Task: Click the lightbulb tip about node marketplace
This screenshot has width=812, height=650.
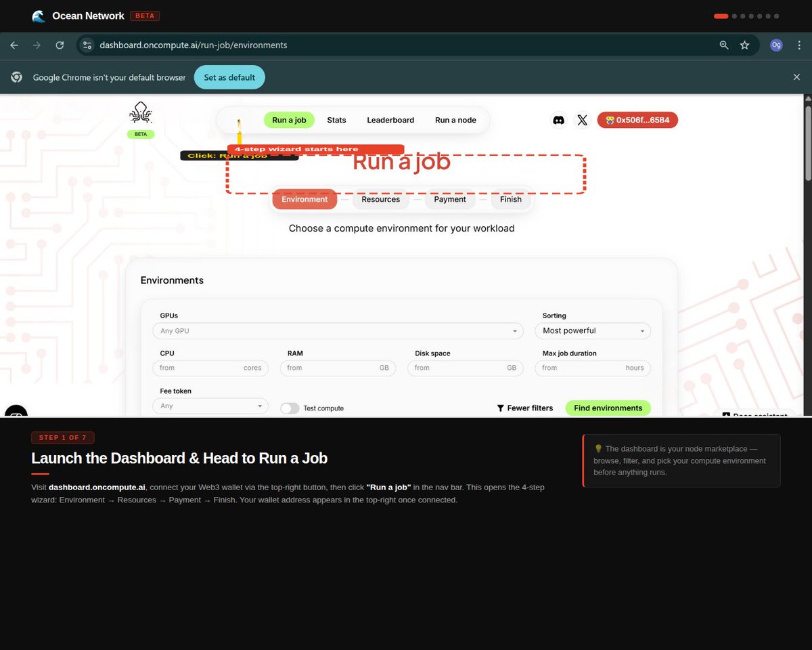Action: [681, 460]
